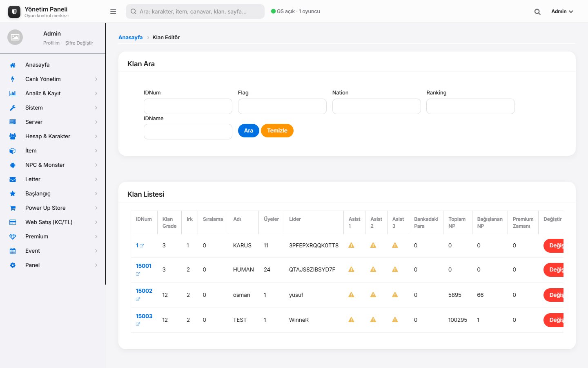Screen dimensions: 588x368
Task: Click the Sistem wrench icon
Action: (13, 108)
